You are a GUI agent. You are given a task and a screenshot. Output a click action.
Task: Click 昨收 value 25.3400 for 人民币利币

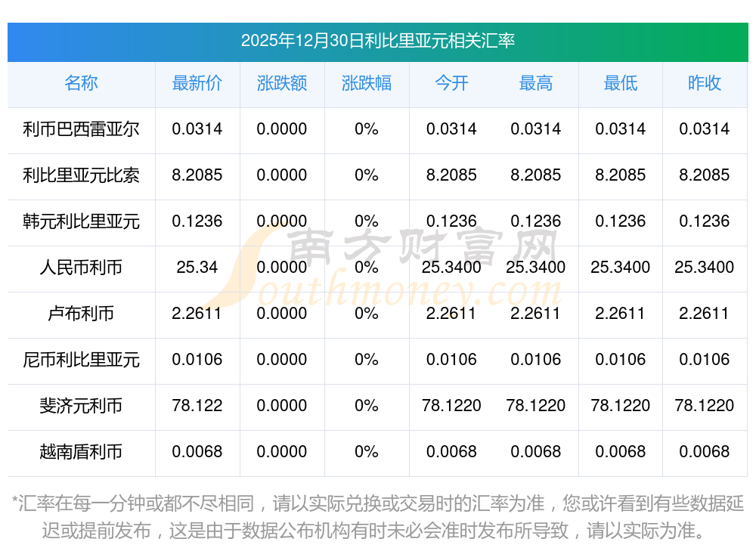pos(705,267)
